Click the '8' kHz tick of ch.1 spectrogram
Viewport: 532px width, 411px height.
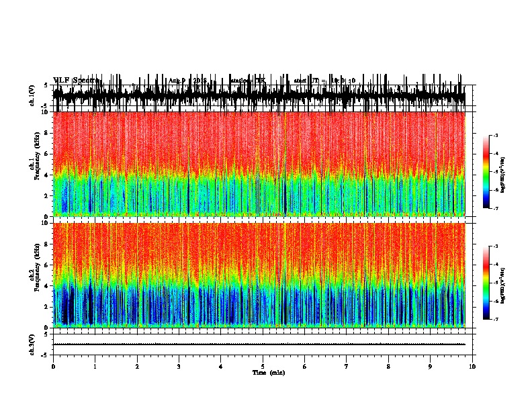tap(47, 133)
